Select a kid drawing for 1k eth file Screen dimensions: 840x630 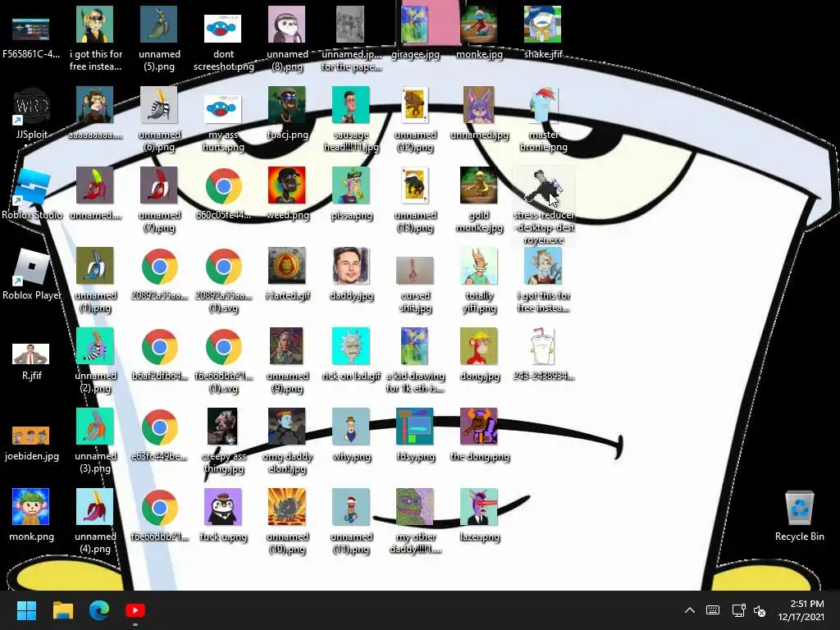pos(415,361)
